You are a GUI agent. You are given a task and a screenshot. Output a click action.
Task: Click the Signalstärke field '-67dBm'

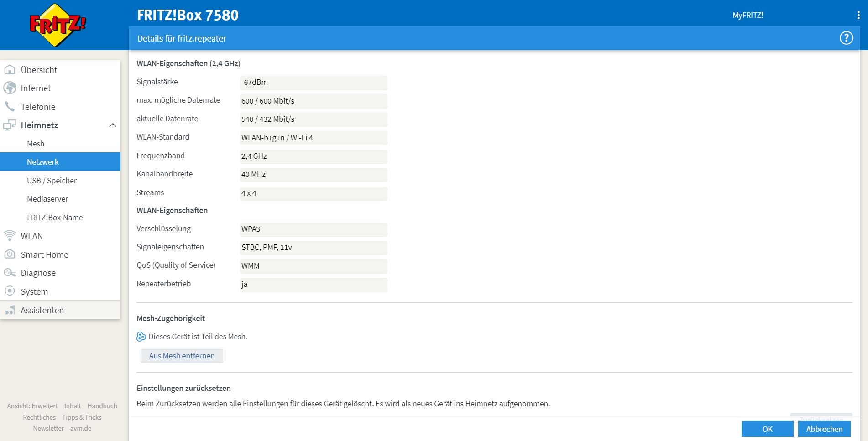point(314,83)
